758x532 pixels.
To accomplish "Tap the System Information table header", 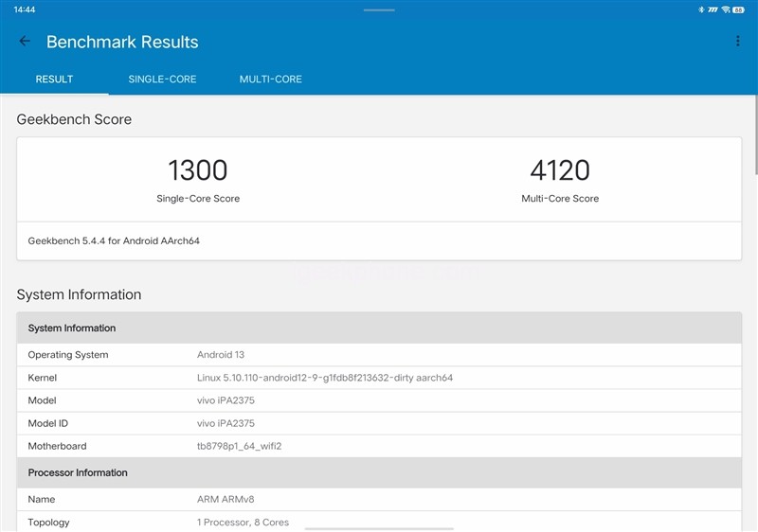I will [379, 328].
